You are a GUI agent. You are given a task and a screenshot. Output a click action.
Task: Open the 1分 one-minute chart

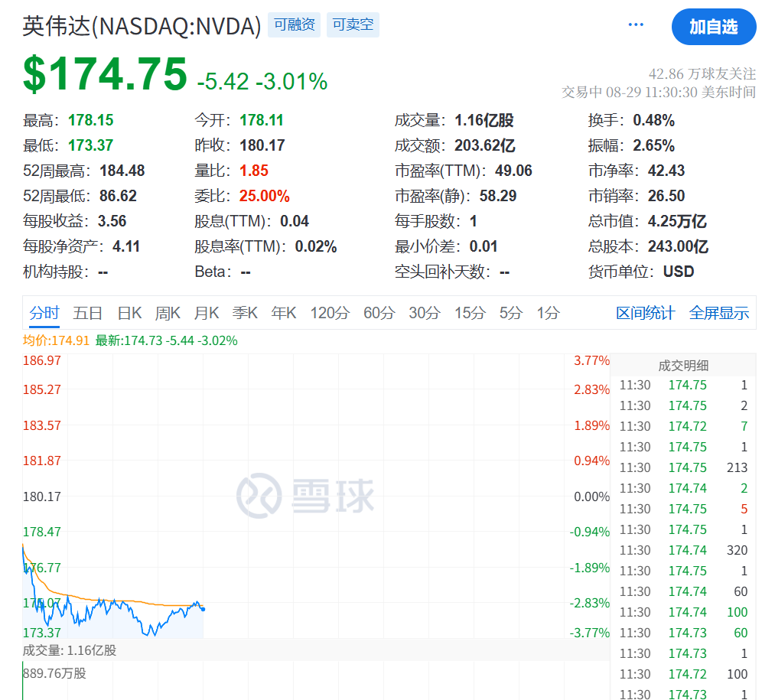pyautogui.click(x=548, y=312)
